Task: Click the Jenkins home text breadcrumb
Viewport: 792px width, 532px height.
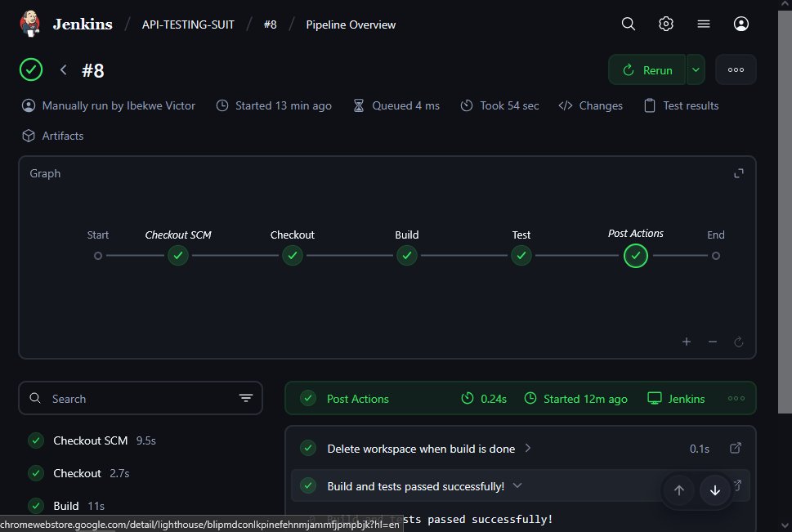Action: (x=83, y=24)
